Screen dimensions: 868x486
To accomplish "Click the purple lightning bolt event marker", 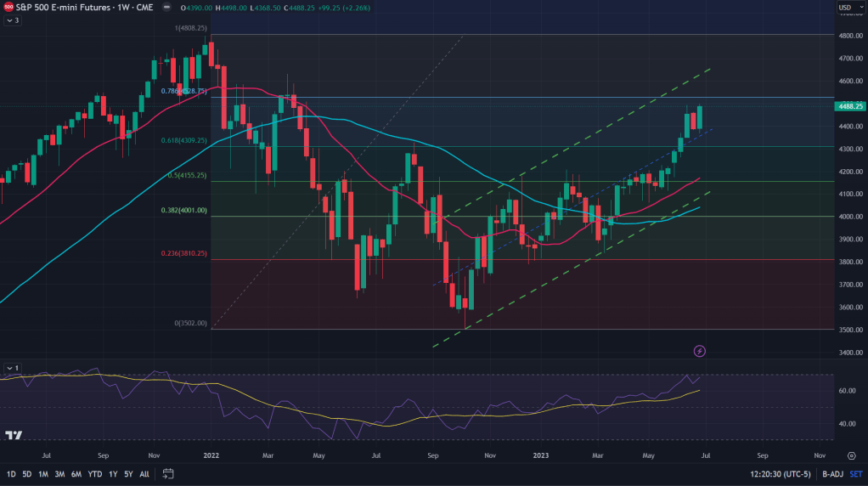I will coord(700,350).
